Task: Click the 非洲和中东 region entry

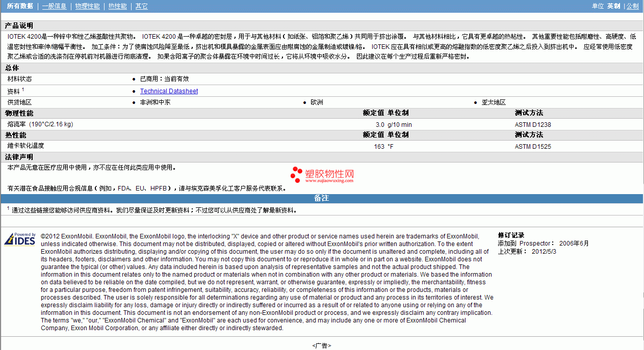Action: (155, 102)
